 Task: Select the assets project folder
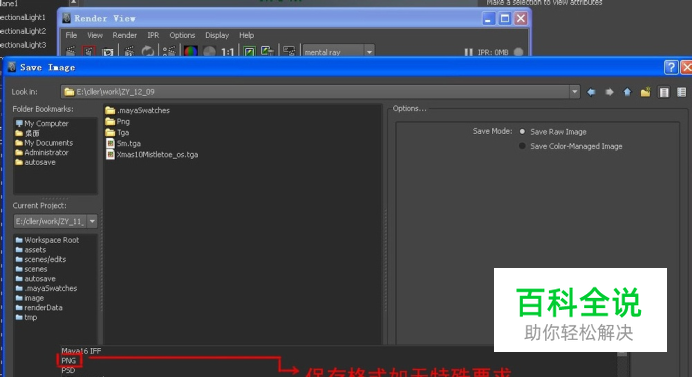(31, 250)
